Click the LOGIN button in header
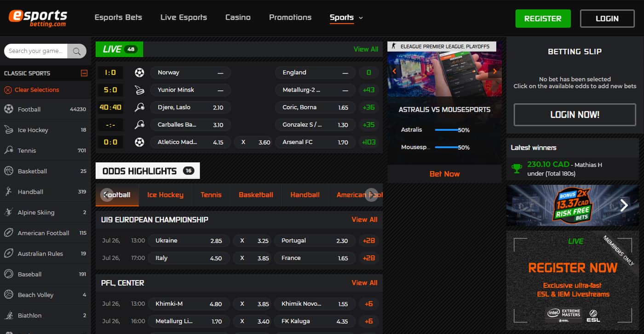 click(x=607, y=18)
